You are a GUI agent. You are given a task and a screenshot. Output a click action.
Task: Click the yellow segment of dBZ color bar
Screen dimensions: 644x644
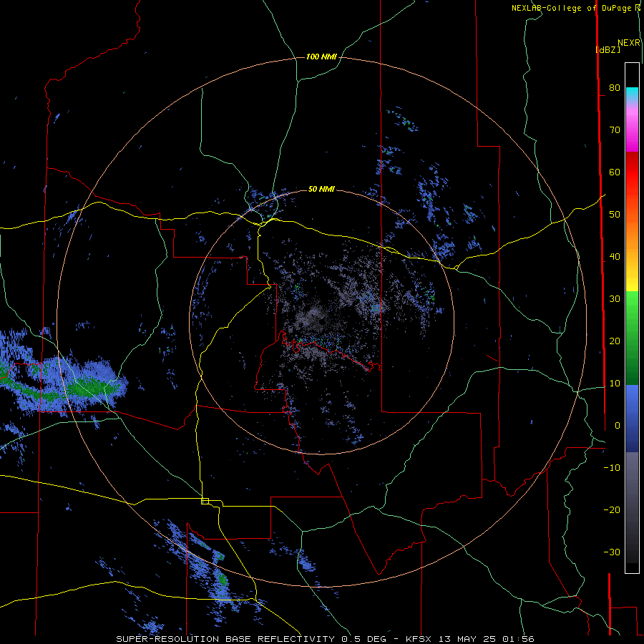click(x=632, y=283)
